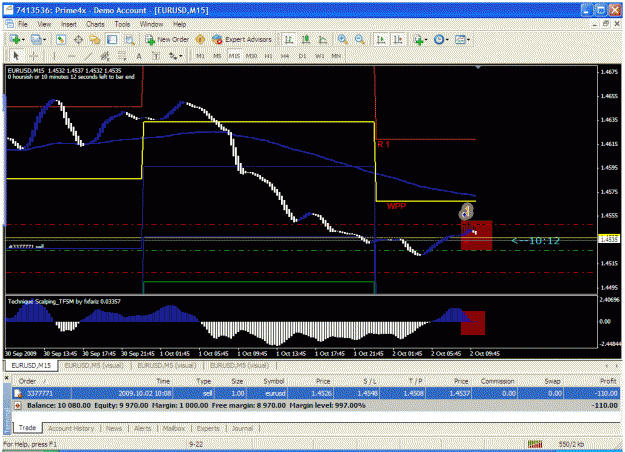Screen dimensions: 625x452
Task: Sort orders by Profit column header
Action: [608, 381]
